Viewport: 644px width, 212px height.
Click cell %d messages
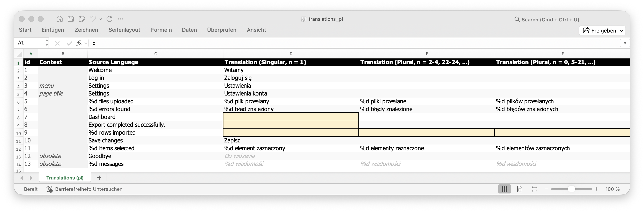[x=155, y=164]
